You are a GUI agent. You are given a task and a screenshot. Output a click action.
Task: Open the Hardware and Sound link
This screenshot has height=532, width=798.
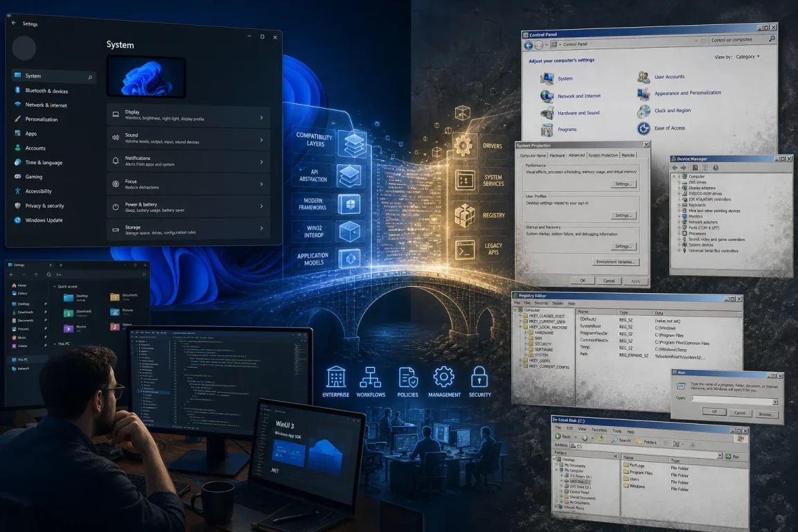(578, 113)
